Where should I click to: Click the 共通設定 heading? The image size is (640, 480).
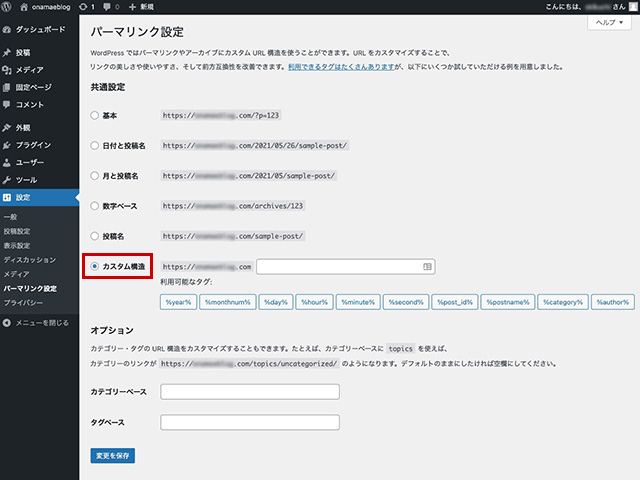[108, 87]
